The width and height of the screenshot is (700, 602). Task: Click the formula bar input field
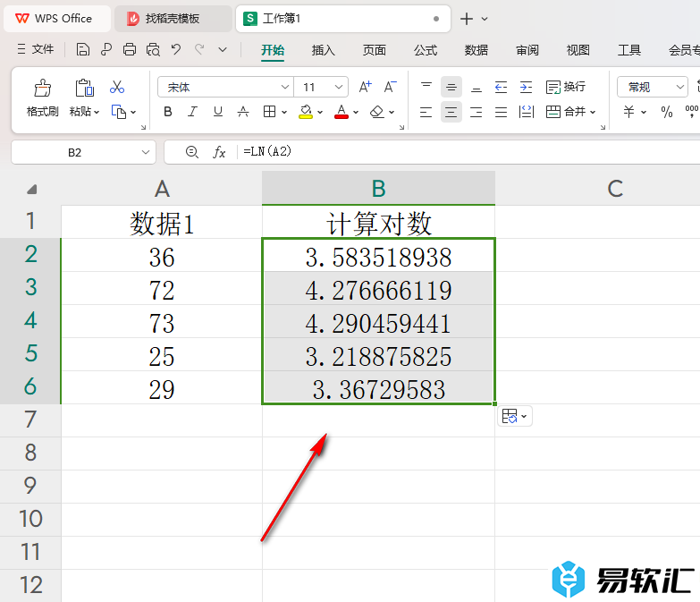click(x=468, y=152)
